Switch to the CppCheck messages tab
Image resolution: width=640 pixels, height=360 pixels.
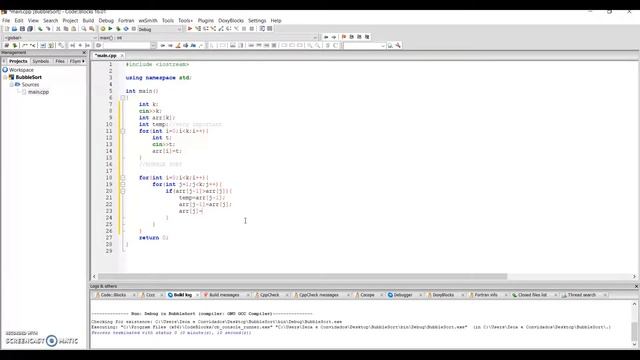[x=319, y=295]
